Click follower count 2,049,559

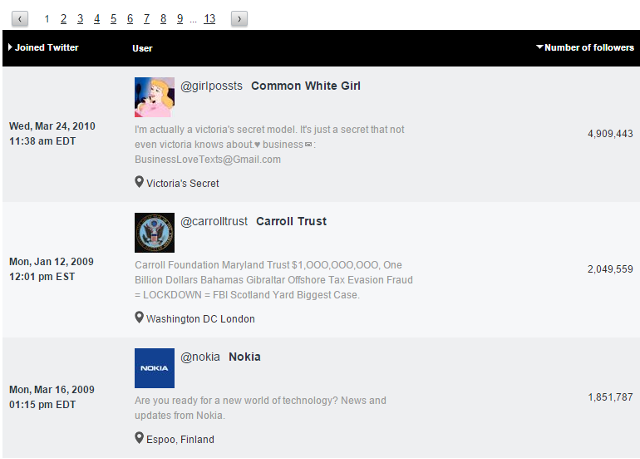(x=610, y=269)
